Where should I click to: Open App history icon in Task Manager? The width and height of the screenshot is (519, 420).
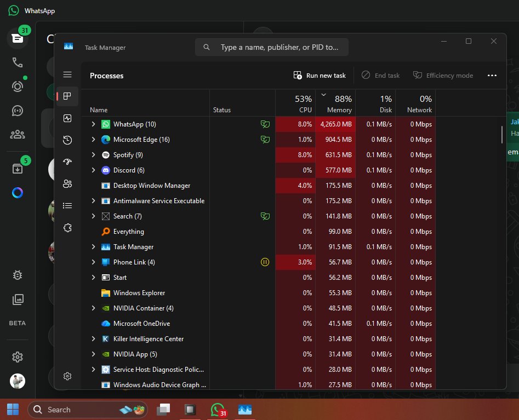(67, 140)
